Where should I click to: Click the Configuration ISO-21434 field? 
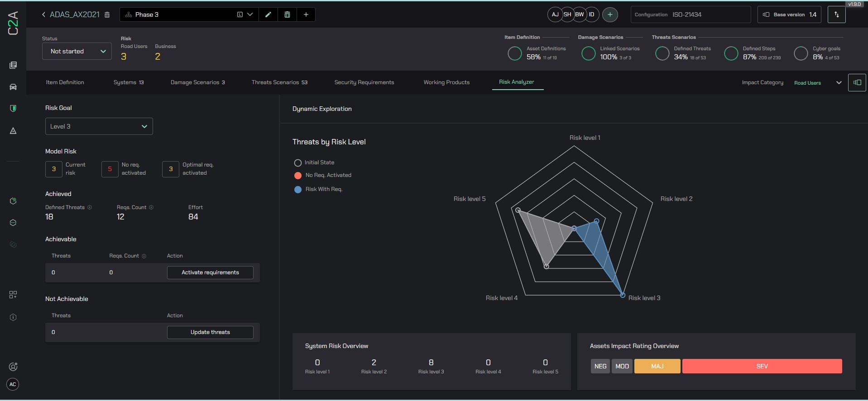(691, 14)
